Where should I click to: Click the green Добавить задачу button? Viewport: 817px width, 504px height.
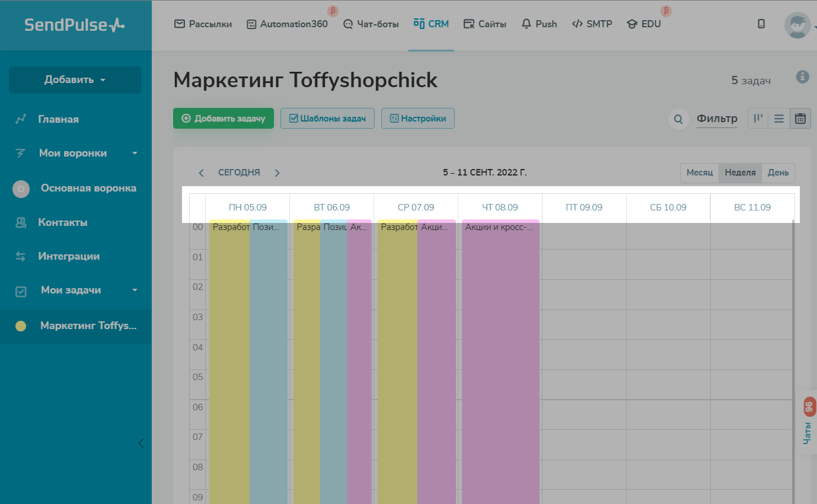(223, 119)
